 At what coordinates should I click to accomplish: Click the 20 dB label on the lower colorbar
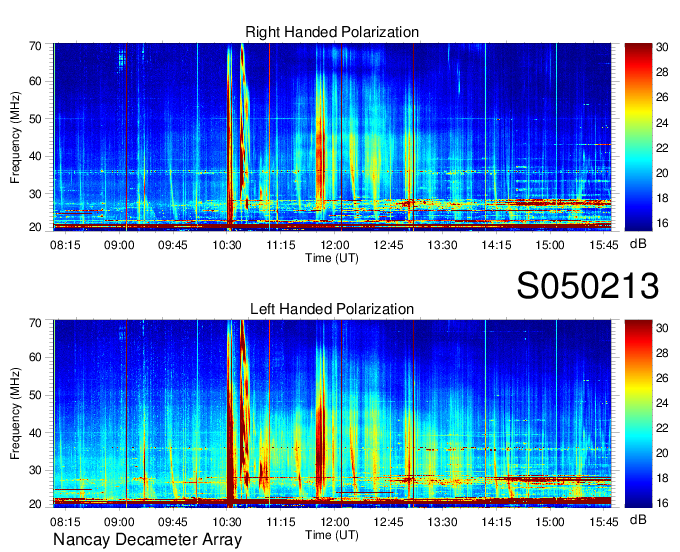(662, 453)
